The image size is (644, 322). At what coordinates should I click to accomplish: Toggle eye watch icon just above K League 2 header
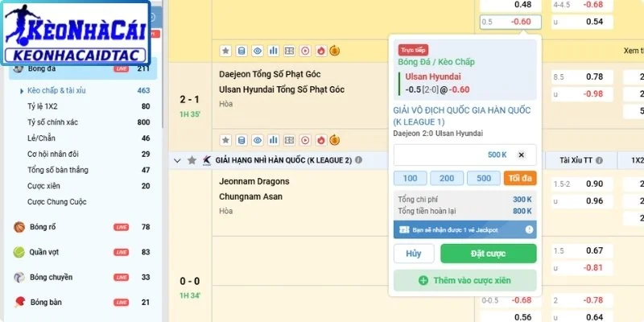pyautogui.click(x=258, y=140)
